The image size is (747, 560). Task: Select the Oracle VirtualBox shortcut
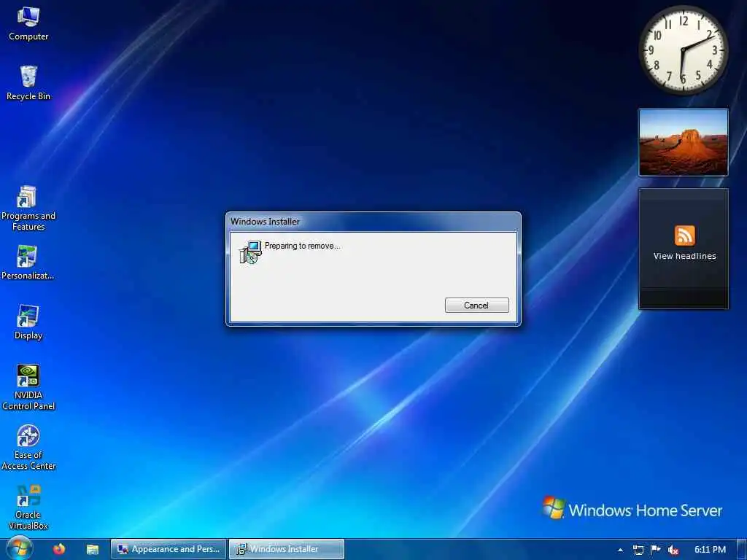28,507
